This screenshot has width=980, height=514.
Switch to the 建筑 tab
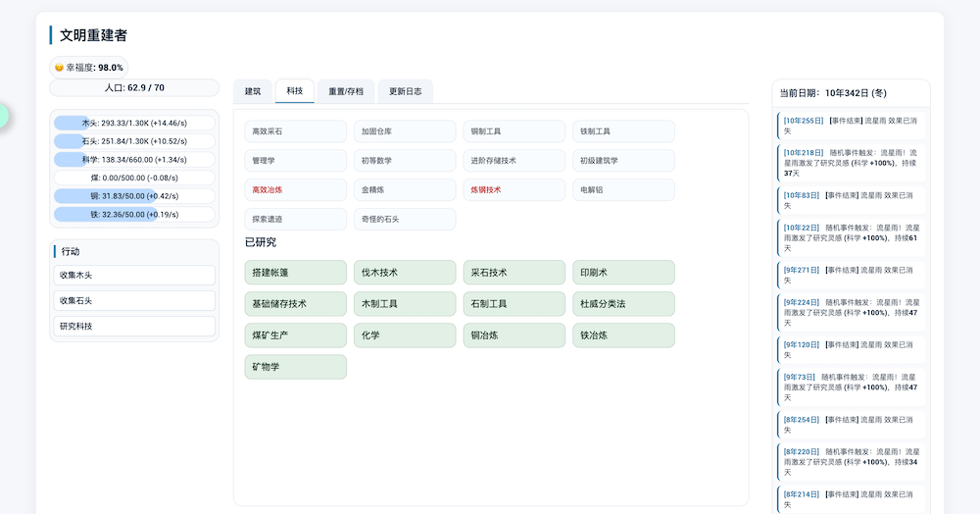(x=253, y=91)
